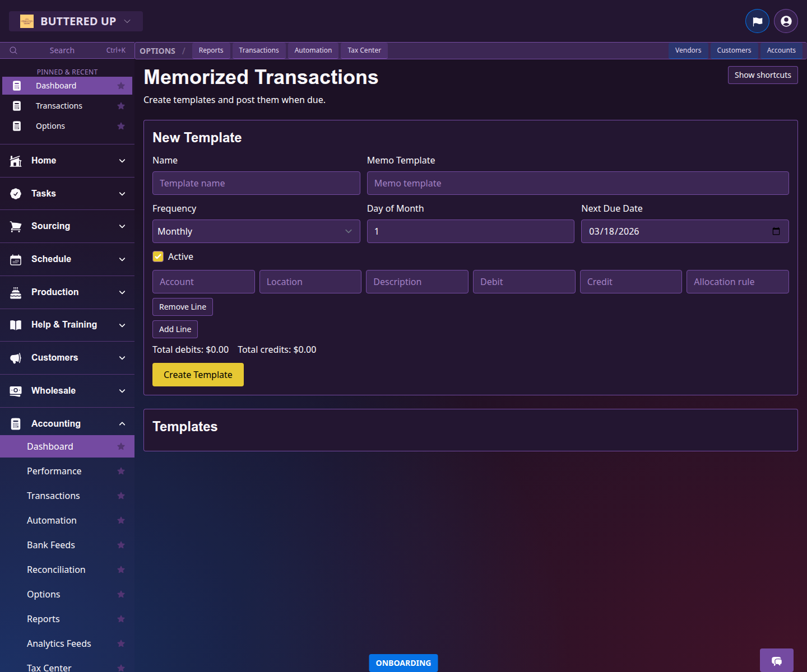Select the Tasks checkmark icon
This screenshot has height=672, width=807.
15,193
